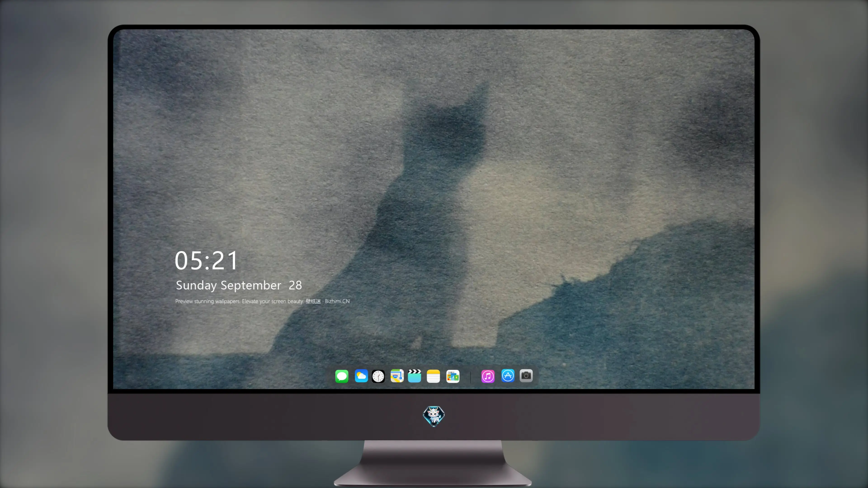The height and width of the screenshot is (488, 868).
Task: Open the yellow Notes app
Action: [x=433, y=376]
